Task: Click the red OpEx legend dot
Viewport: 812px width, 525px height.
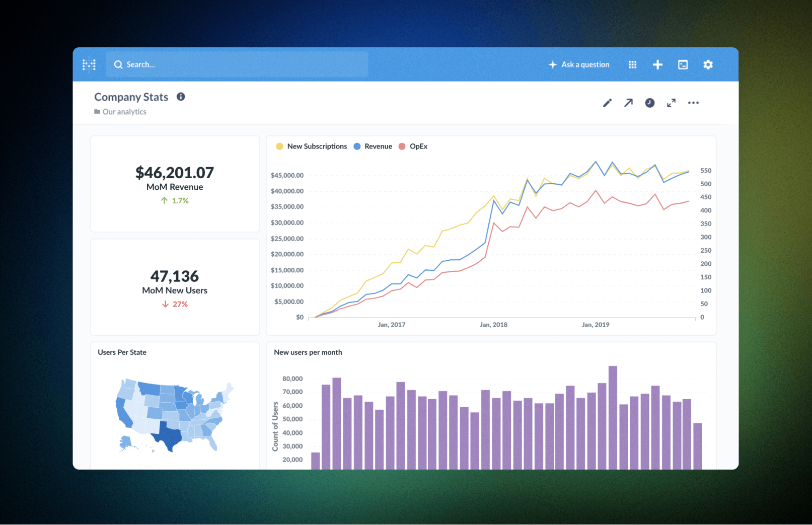Action: pos(402,146)
